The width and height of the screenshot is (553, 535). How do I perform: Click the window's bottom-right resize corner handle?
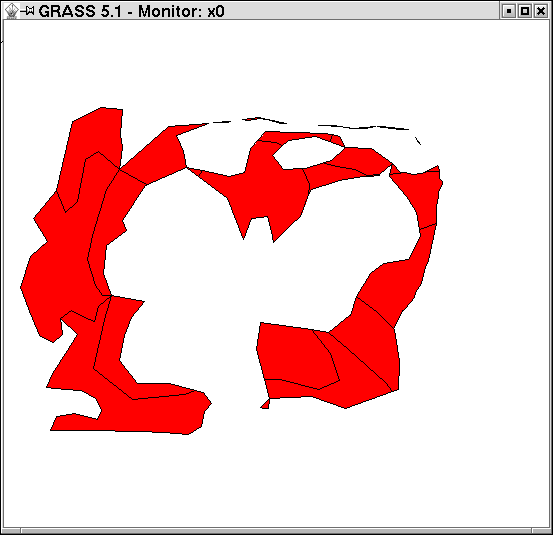point(542,531)
